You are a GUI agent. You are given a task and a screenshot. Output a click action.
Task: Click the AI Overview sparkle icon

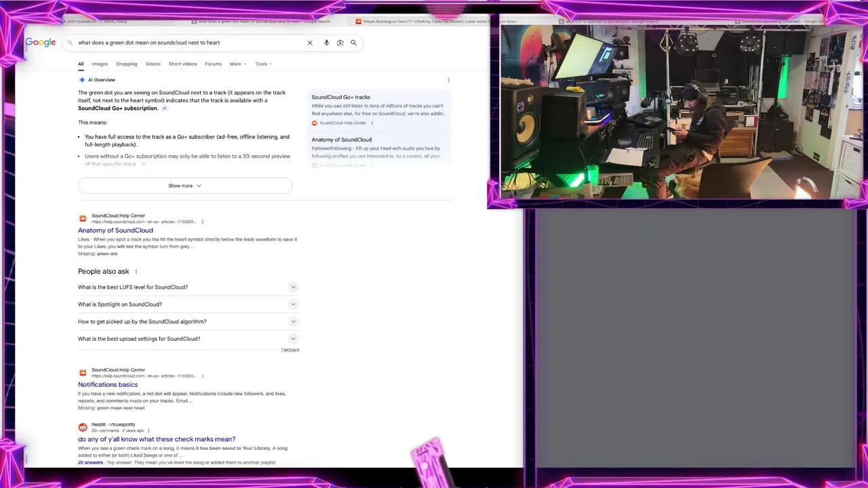[x=82, y=80]
